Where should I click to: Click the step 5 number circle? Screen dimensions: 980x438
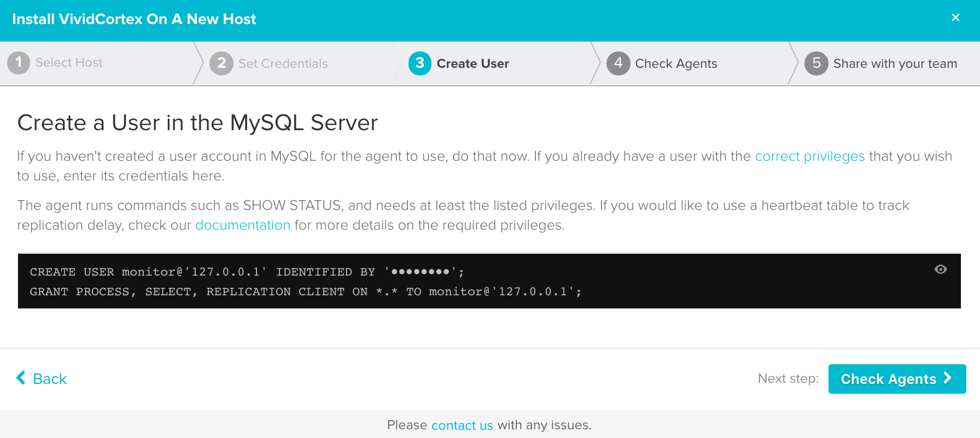coord(816,63)
